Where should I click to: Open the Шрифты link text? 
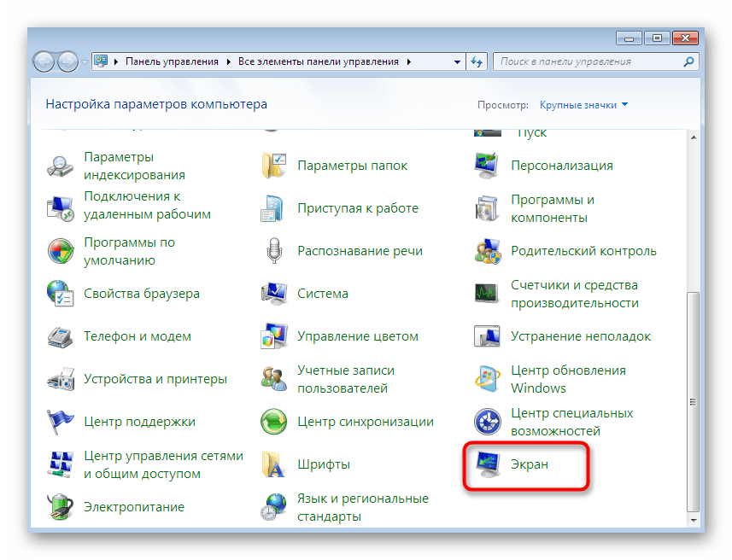(324, 464)
